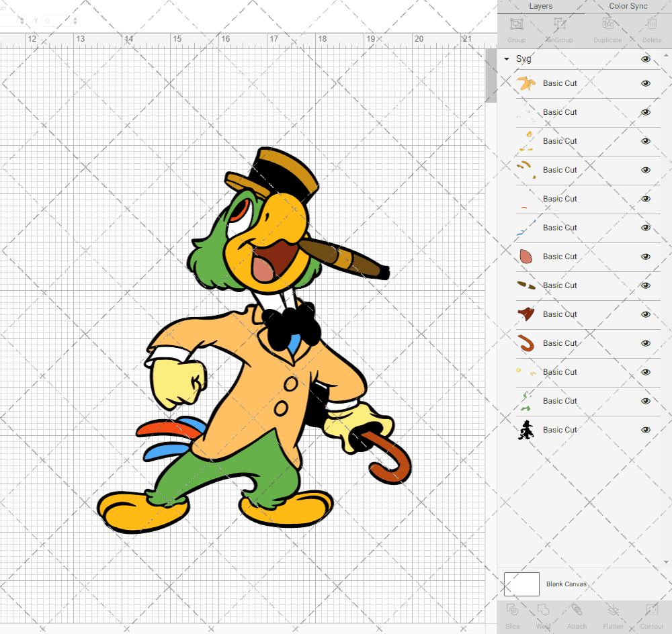Hide the brown cigar layer

645,285
